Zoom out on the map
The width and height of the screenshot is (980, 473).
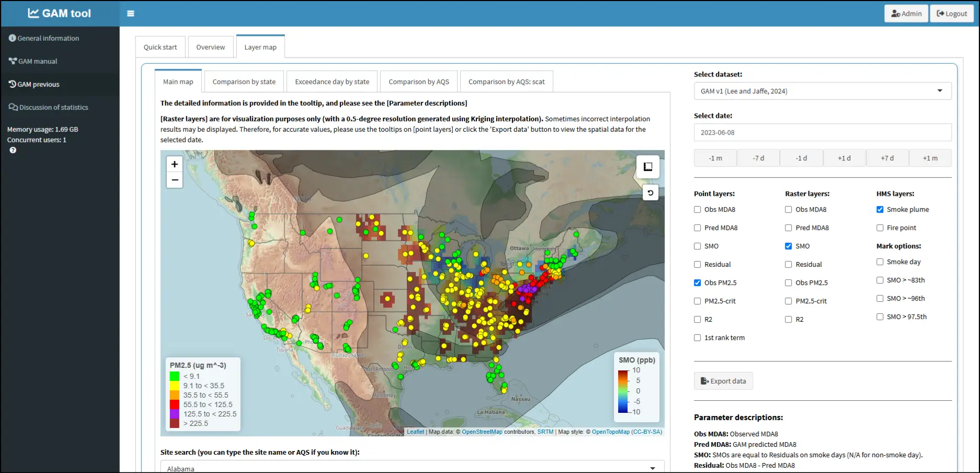[175, 180]
